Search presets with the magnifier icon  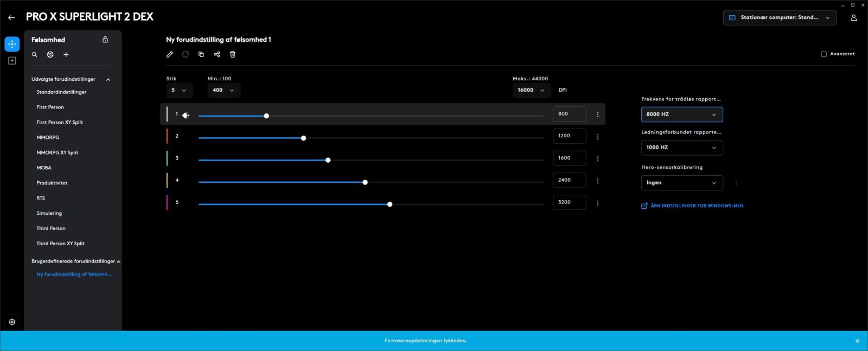tap(35, 55)
